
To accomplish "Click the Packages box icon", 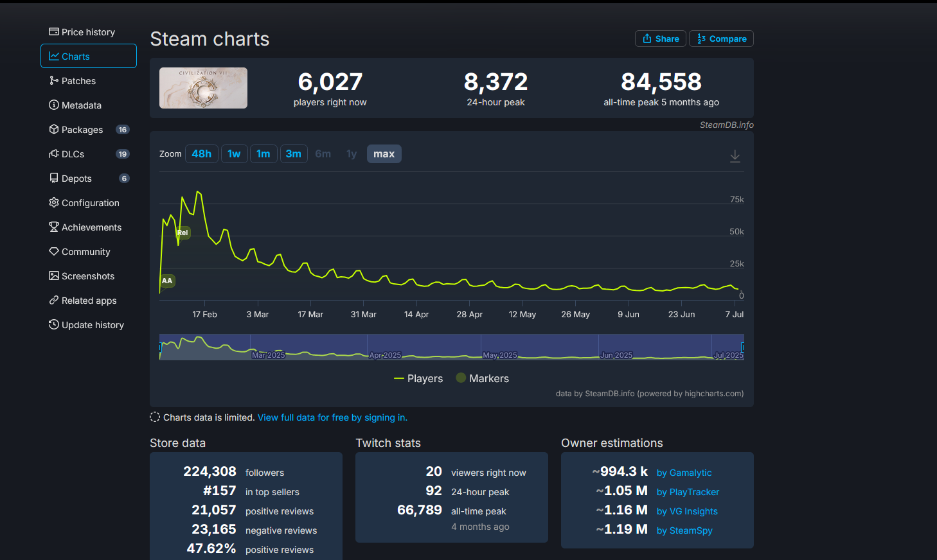I will pos(54,129).
